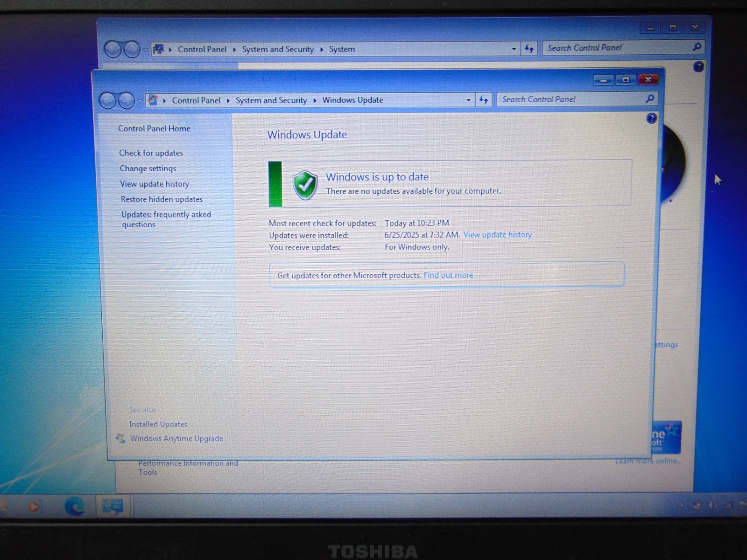The width and height of the screenshot is (747, 560).
Task: Click Forward arrow in Windows Update window
Action: (x=126, y=100)
